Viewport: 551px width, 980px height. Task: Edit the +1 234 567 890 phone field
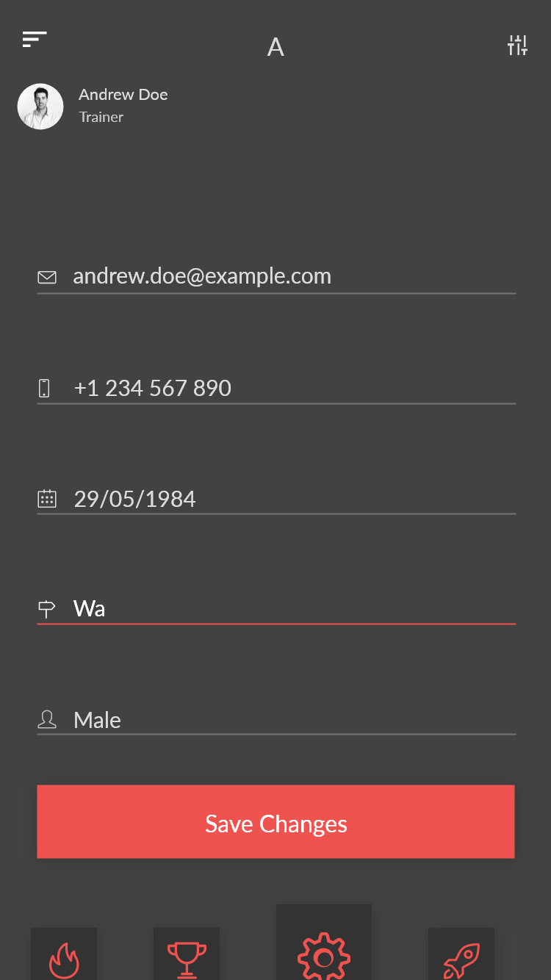point(276,387)
